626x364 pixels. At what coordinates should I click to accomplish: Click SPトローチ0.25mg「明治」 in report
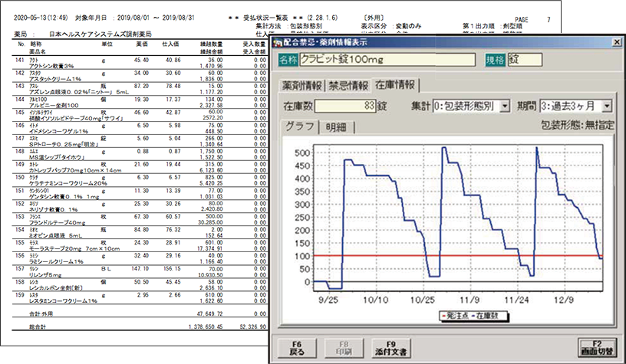coord(64,144)
